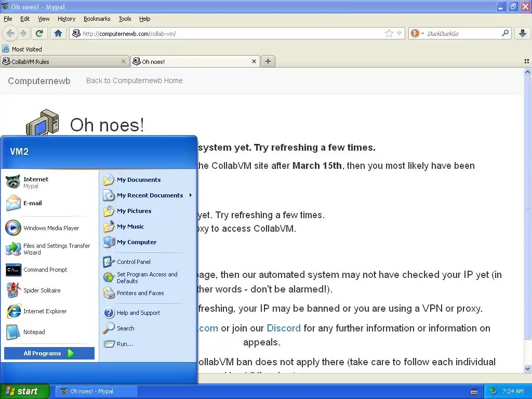Open a new tab with plus button
Image resolution: width=532 pixels, height=399 pixels.
268,61
